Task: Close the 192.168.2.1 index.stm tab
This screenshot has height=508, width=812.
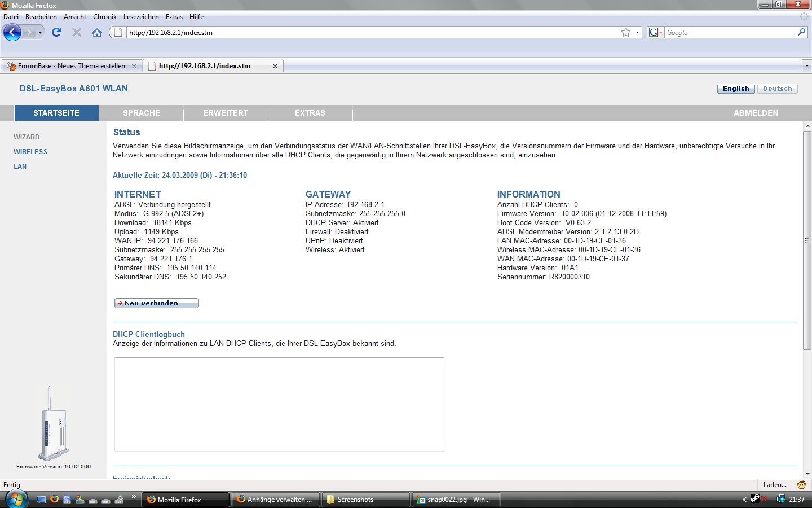Action: [275, 66]
